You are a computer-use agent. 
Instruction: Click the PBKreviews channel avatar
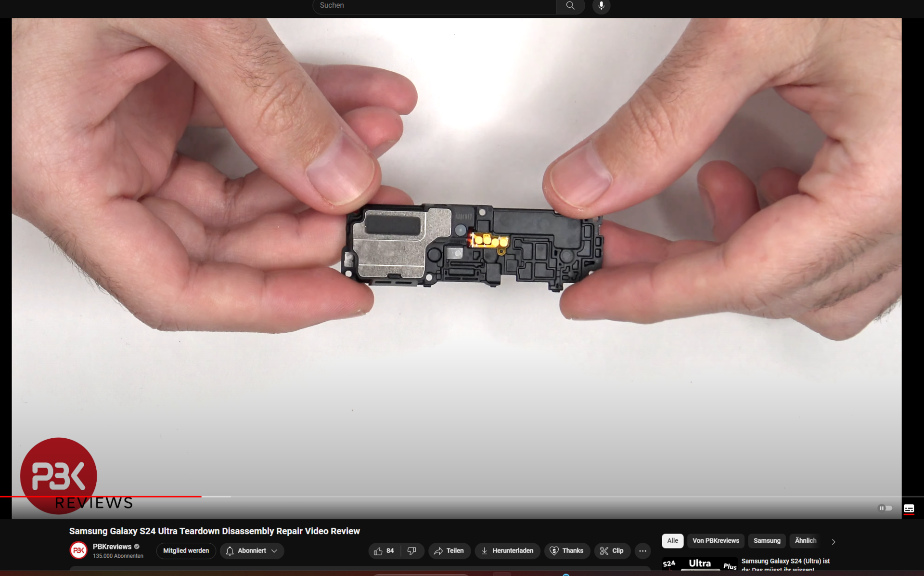pos(78,550)
